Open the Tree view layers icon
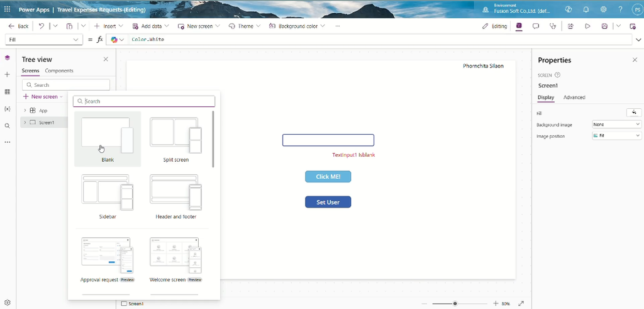Viewport: 644px width, 309px height. 7,58
